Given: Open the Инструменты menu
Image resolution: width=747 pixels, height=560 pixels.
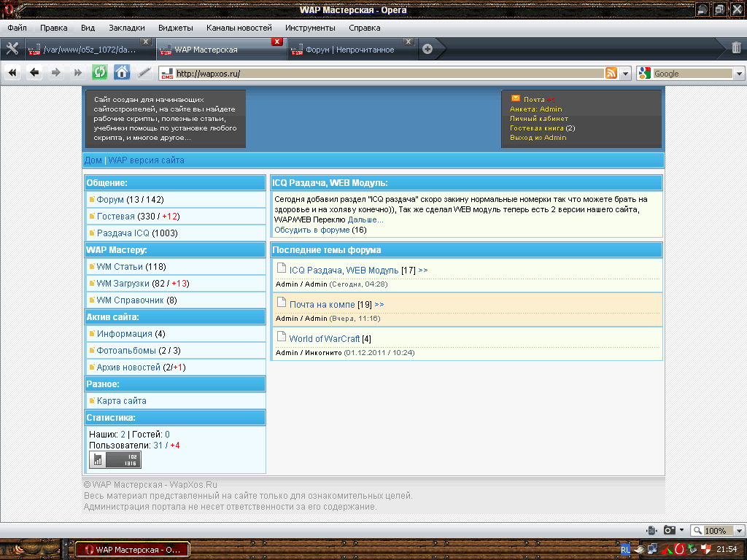Looking at the screenshot, I should click(x=310, y=28).
